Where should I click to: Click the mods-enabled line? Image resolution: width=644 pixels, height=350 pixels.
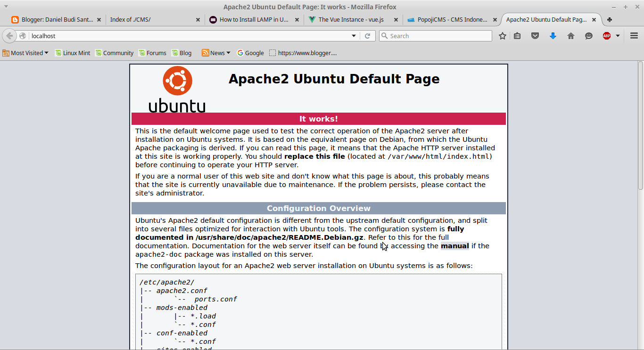[x=182, y=308]
